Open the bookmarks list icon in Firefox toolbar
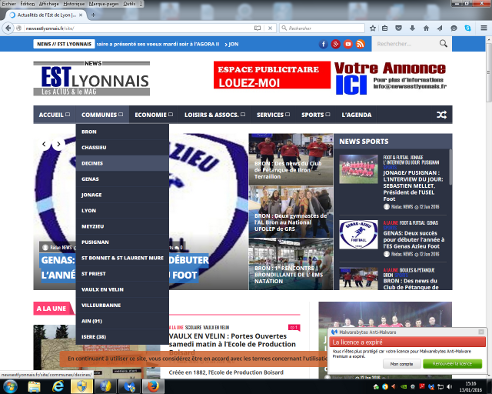The image size is (492, 394). pos(385,28)
